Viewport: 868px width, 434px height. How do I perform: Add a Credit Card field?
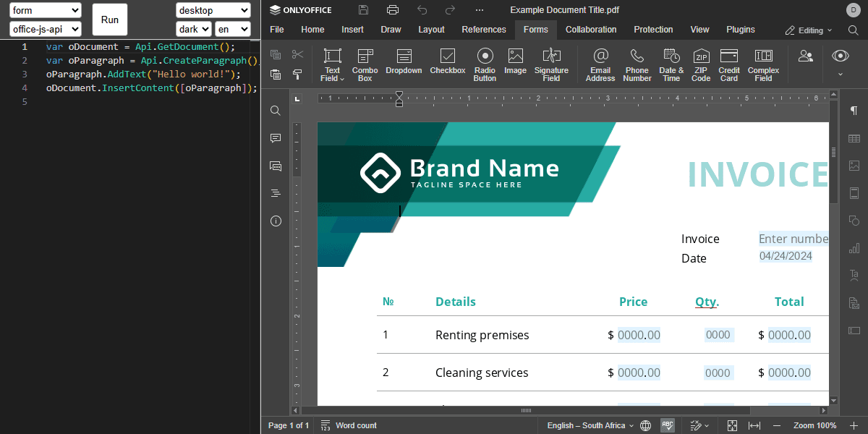(x=729, y=64)
